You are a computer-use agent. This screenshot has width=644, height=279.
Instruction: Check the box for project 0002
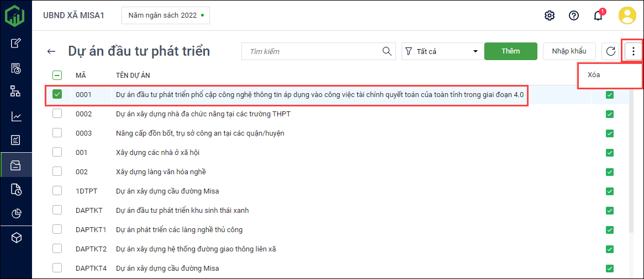[57, 114]
